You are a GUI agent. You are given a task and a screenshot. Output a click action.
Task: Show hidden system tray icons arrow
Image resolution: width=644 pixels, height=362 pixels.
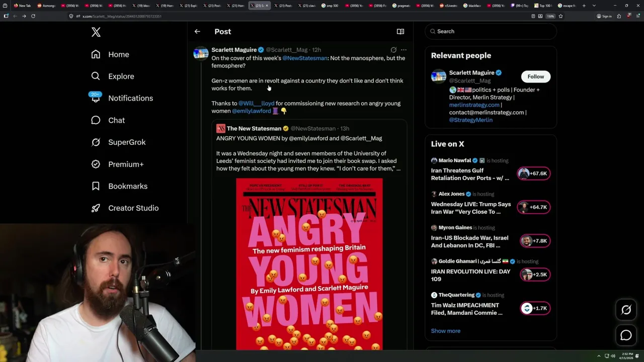click(x=599, y=356)
